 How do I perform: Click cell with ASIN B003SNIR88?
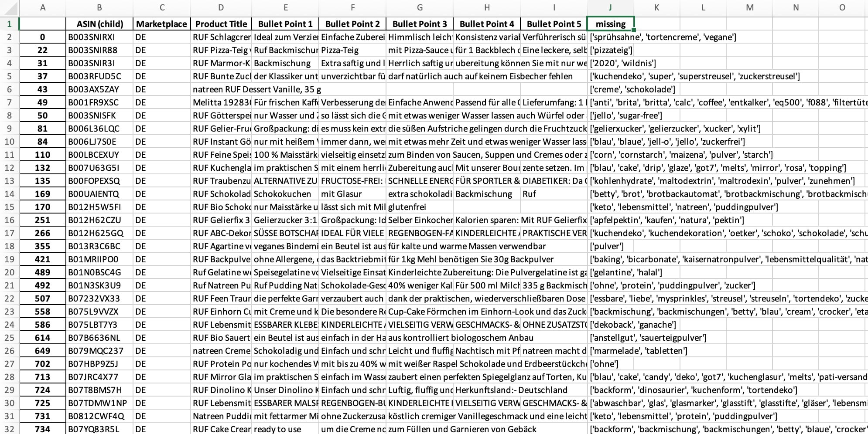point(99,50)
